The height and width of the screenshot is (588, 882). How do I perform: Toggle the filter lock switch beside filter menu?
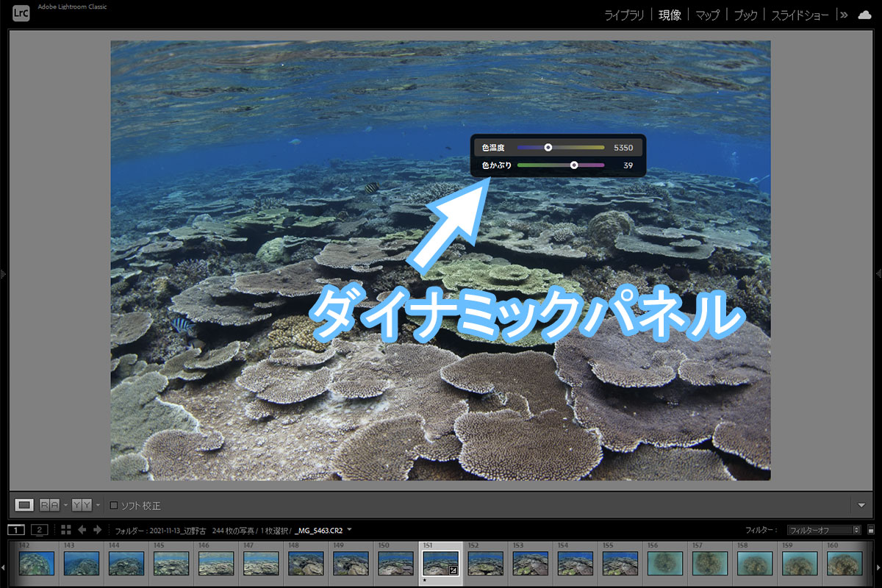(870, 530)
